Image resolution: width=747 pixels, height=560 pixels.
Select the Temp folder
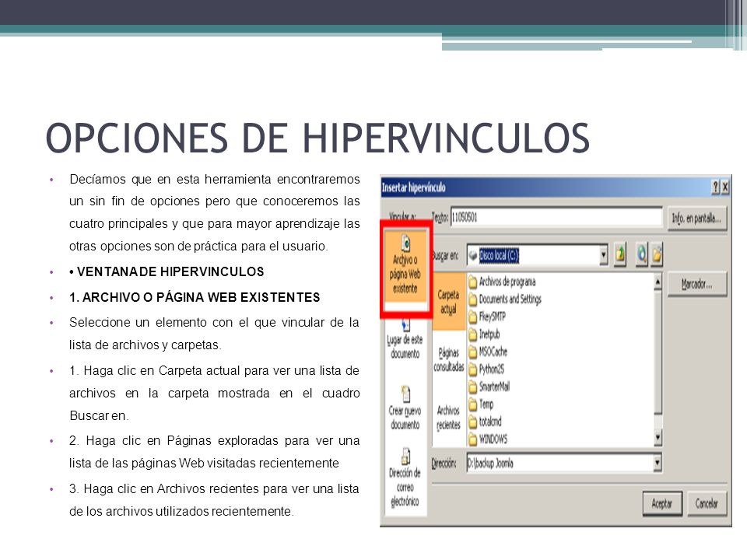pyautogui.click(x=481, y=404)
